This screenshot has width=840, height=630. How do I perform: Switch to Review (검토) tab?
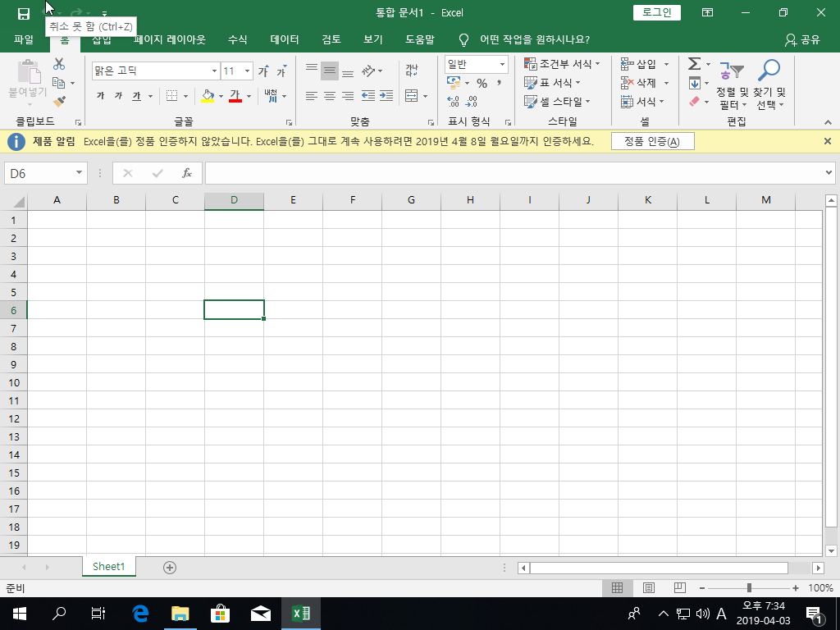331,39
